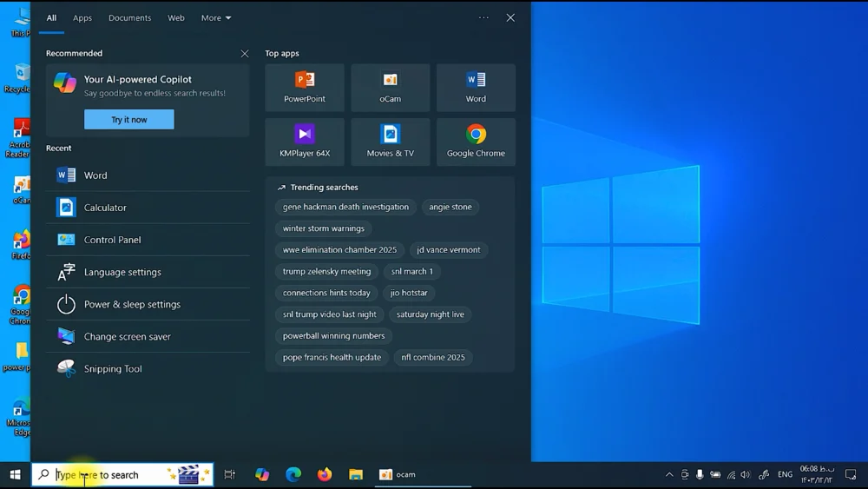Image resolution: width=868 pixels, height=489 pixels.
Task: Select jio hotstar trending chip
Action: tap(409, 293)
